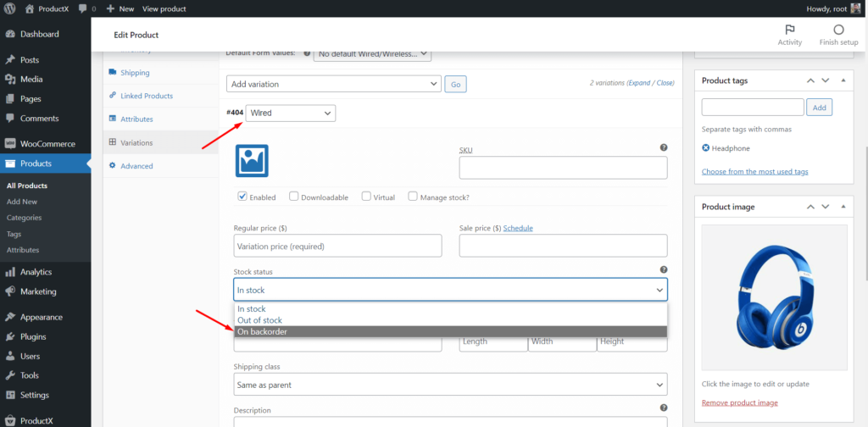Remove the Headphone tag
The width and height of the screenshot is (868, 427).
point(706,148)
